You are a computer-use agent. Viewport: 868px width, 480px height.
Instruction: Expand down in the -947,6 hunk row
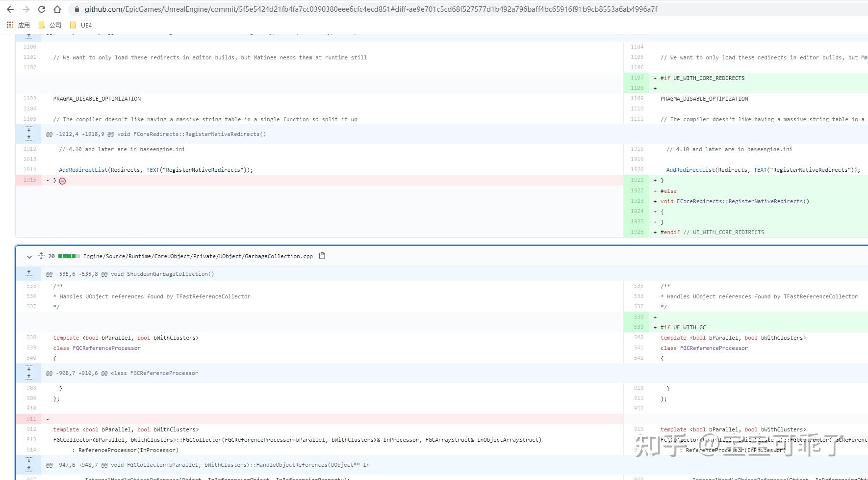29,460
